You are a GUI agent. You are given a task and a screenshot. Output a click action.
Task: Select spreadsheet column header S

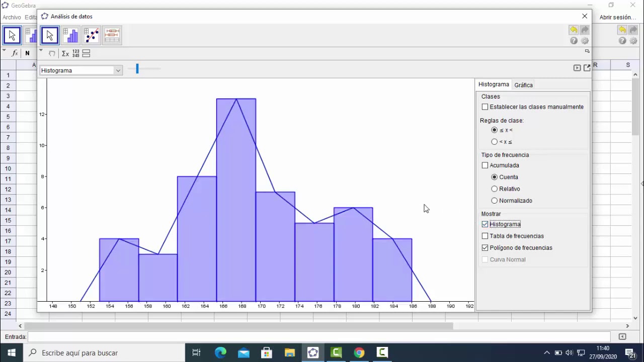pyautogui.click(x=628, y=65)
